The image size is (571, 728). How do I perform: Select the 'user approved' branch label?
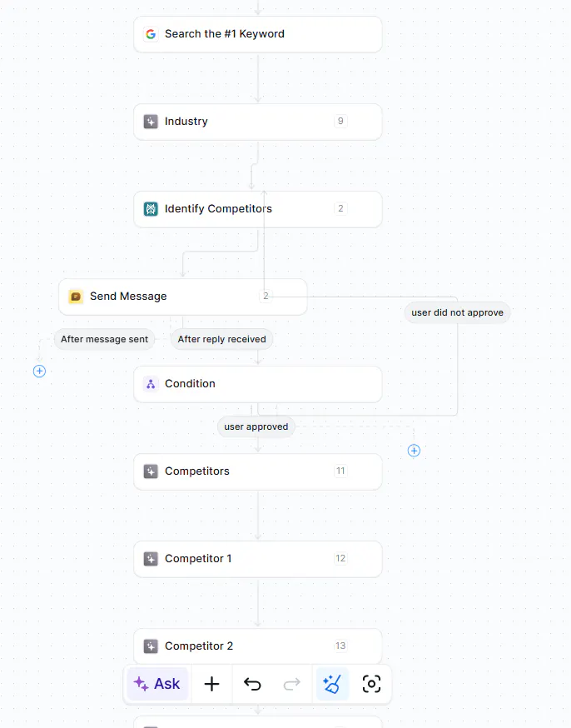pos(256,426)
